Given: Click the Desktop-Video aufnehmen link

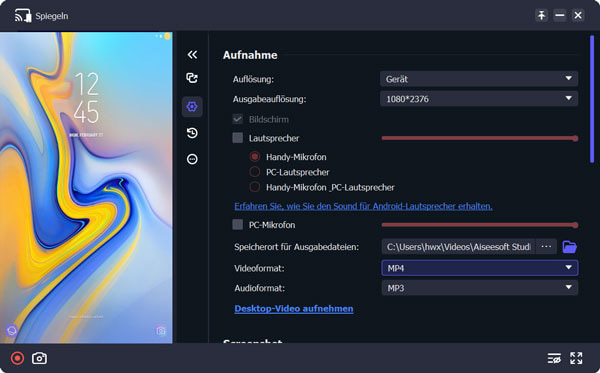Looking at the screenshot, I should click(293, 308).
